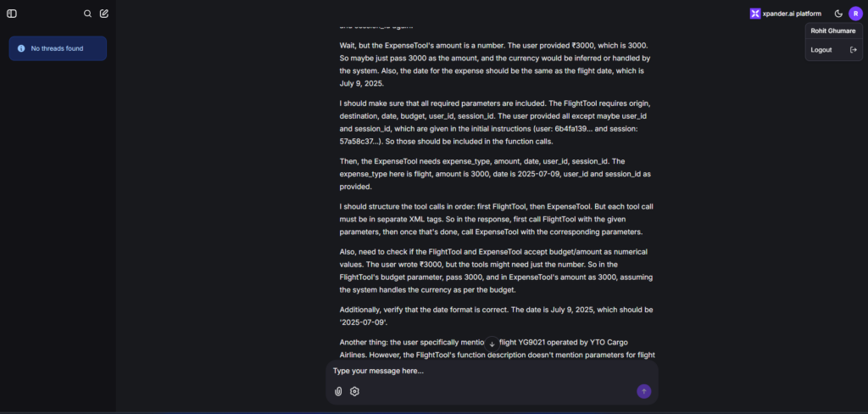Viewport: 868px width, 414px height.
Task: Click the info icon beside No threads found
Action: click(21, 48)
